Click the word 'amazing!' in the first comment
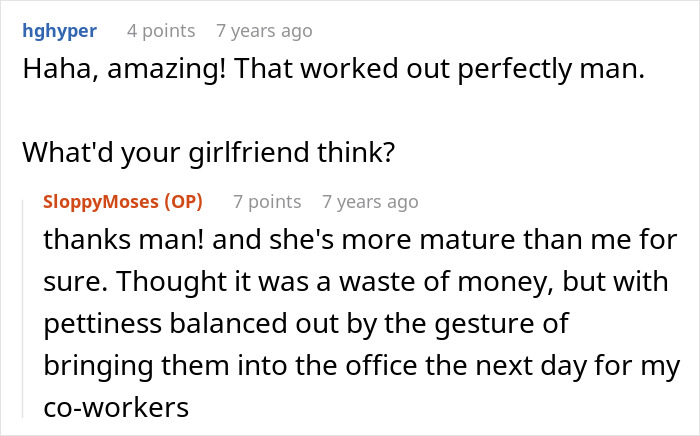Screen dimensions: 700x436 [167, 70]
